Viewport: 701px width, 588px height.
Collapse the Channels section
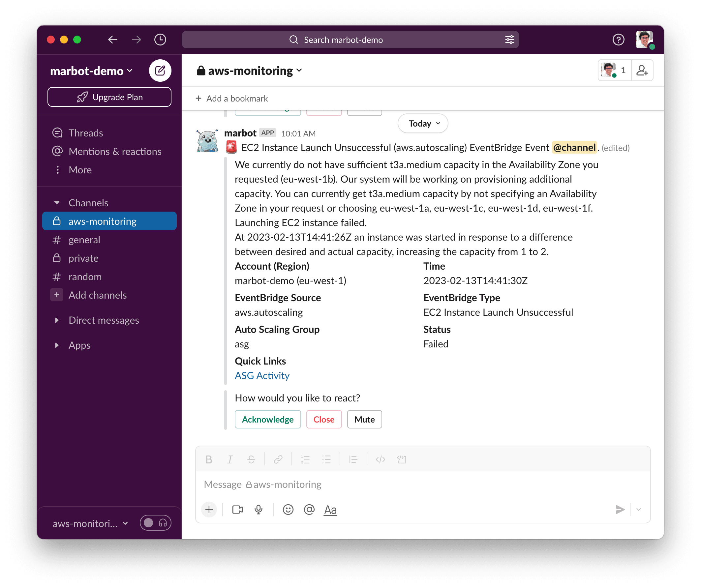coord(57,203)
